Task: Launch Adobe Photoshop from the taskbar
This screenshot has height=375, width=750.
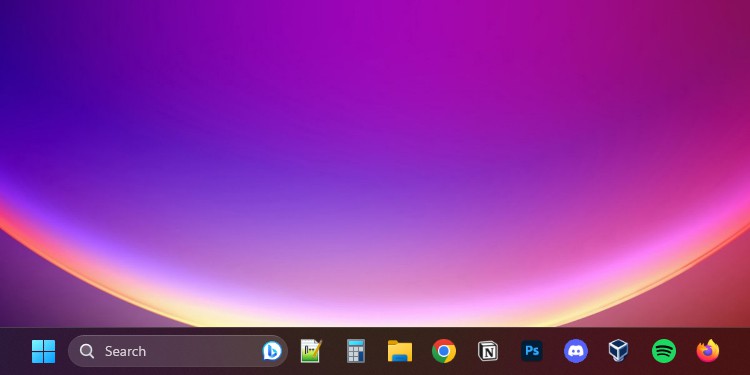Action: (x=532, y=351)
